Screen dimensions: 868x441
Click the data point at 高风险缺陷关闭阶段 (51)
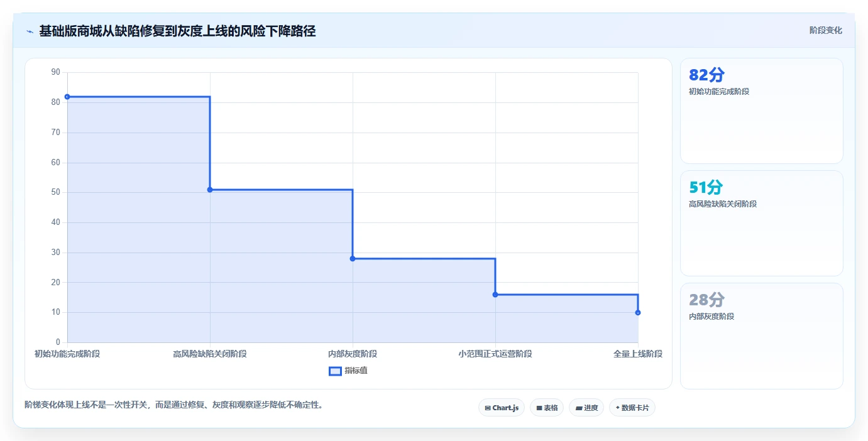tap(210, 190)
